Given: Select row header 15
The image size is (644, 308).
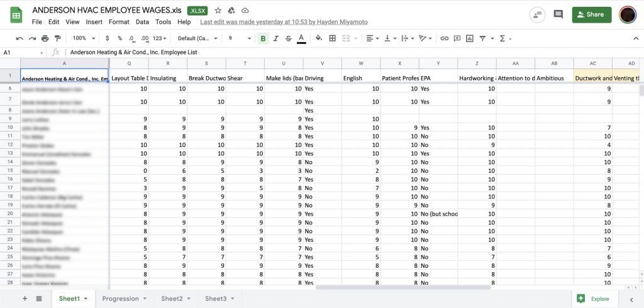Looking at the screenshot, I should click(10, 170).
